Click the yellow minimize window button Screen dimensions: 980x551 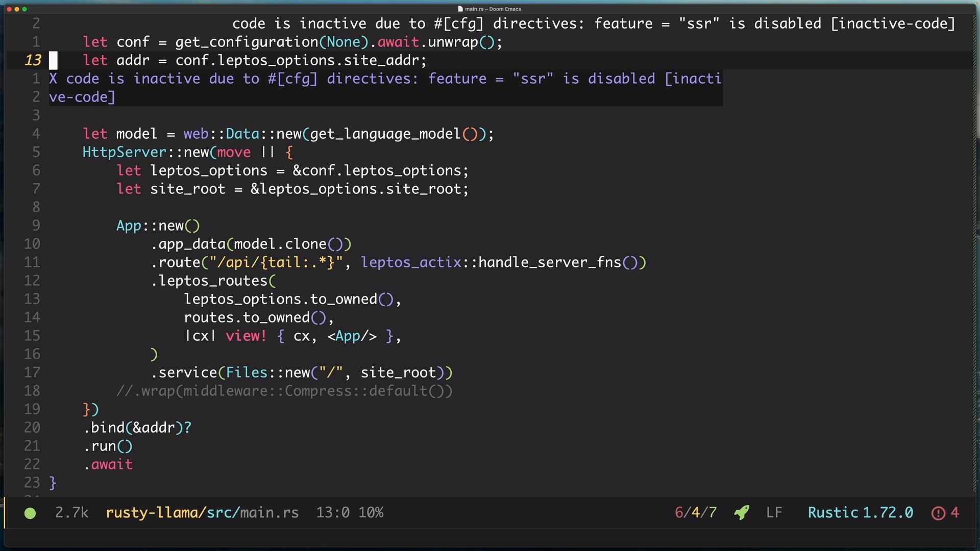pos(17,9)
